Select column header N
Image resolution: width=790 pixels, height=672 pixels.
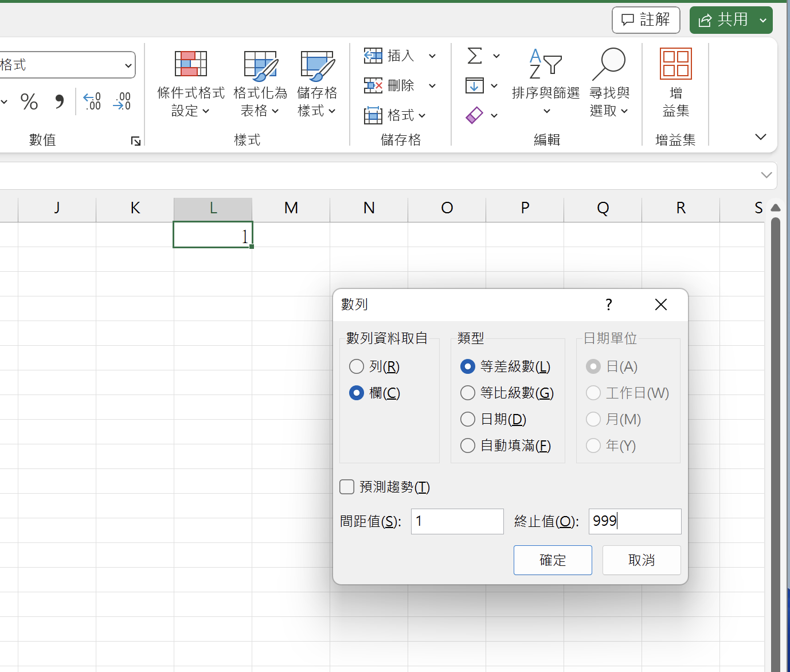pos(369,208)
